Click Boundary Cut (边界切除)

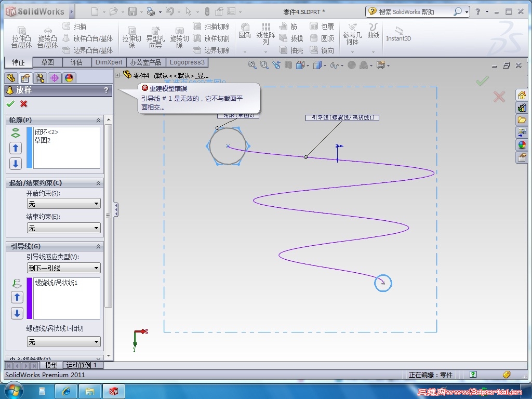[211, 50]
